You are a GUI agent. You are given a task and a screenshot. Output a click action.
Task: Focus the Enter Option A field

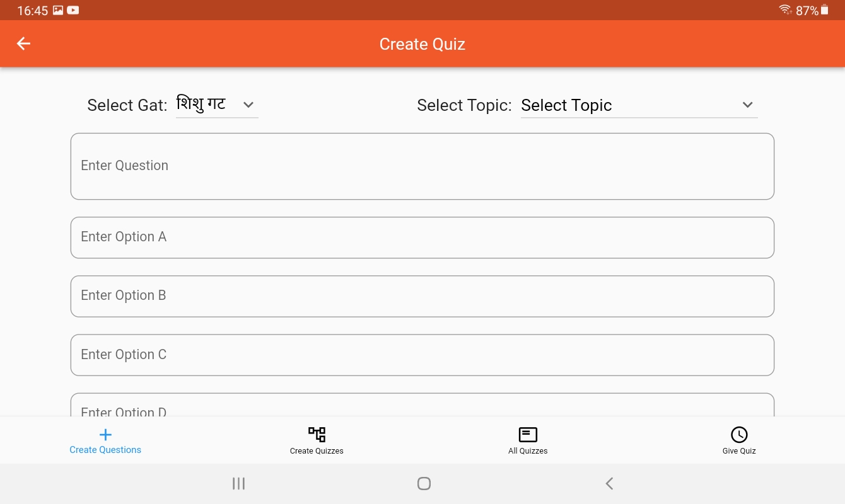(x=422, y=238)
